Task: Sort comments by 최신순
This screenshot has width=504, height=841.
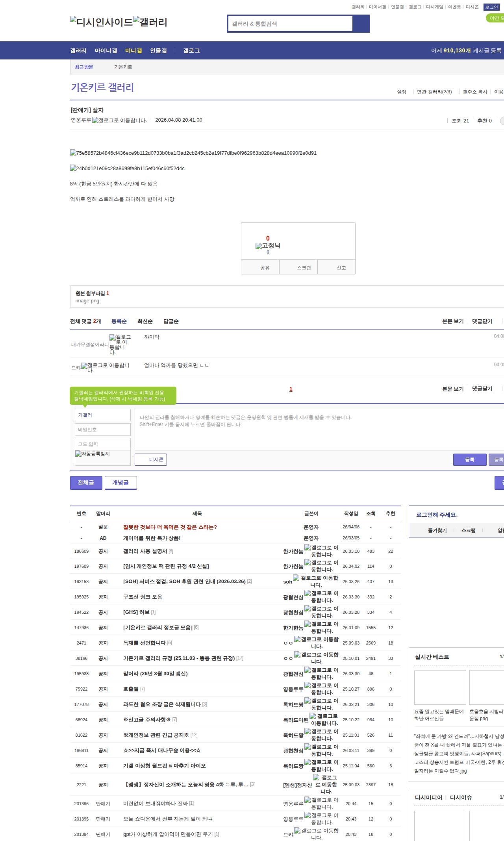Action: (x=145, y=321)
